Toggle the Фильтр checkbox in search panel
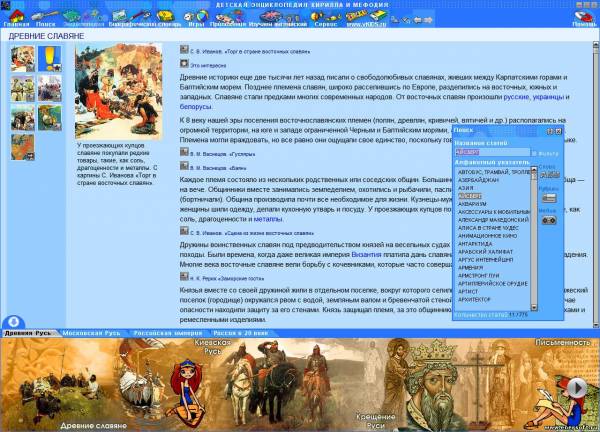 (534, 154)
